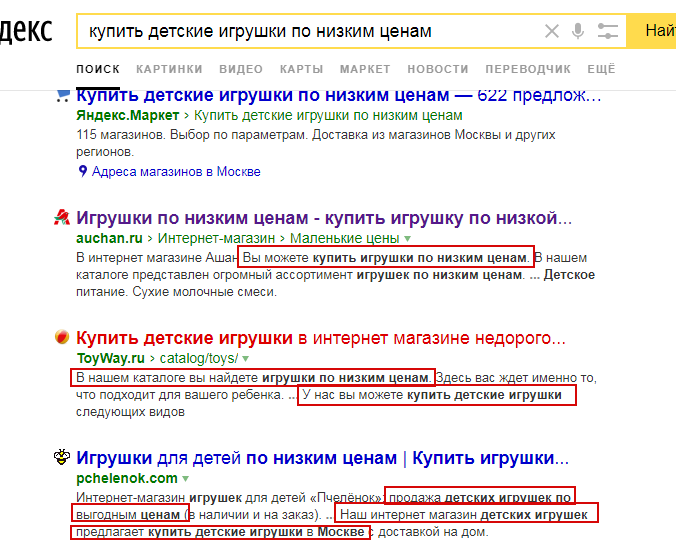The image size is (676, 560).
Task: Expand the arrow after catalog/toys/
Action: pyautogui.click(x=245, y=358)
